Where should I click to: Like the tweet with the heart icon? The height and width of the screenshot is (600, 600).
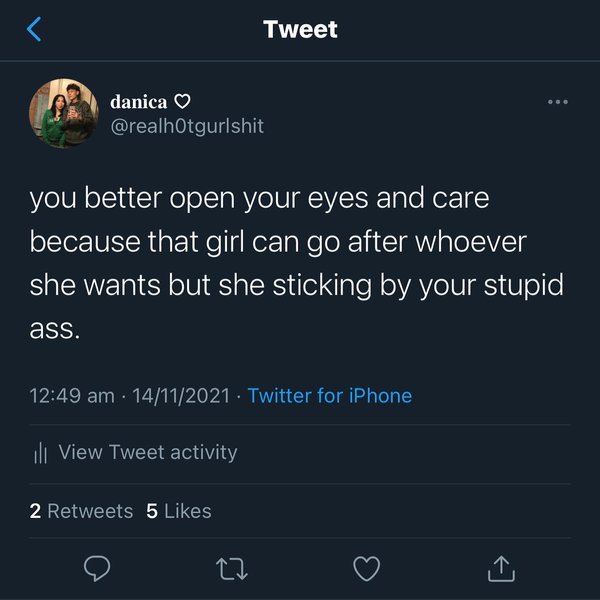coord(367,569)
